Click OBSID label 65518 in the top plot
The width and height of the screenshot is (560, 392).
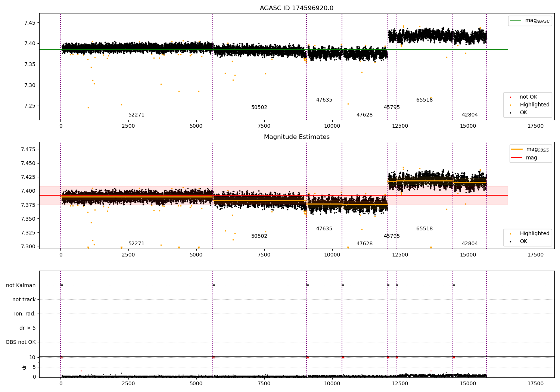point(424,100)
